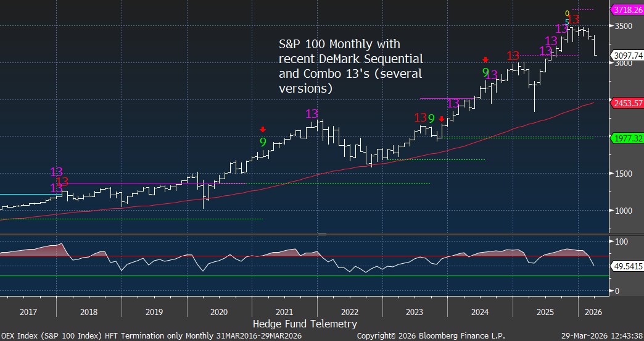Click the panel divider handle above oscillator
This screenshot has width=644, height=341.
(x=321, y=234)
